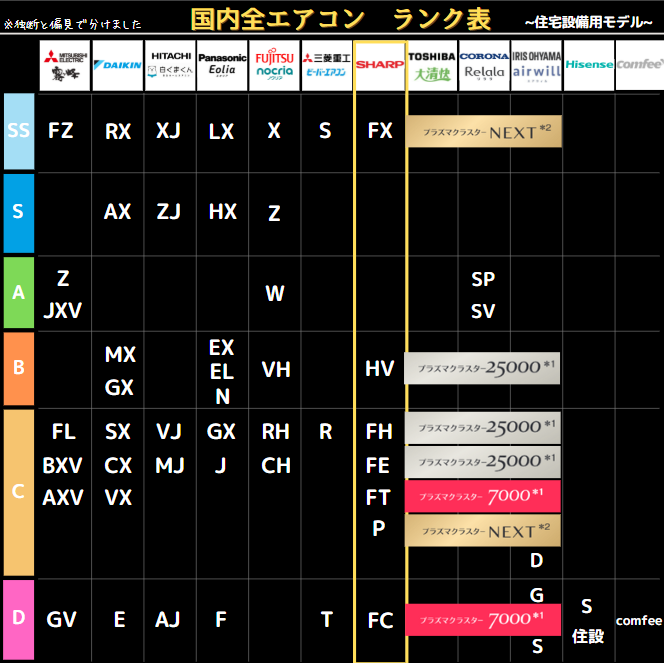Viewport: 664px width, 663px height.
Task: Select the Hitachi ZJ model cell
Action: [169, 212]
